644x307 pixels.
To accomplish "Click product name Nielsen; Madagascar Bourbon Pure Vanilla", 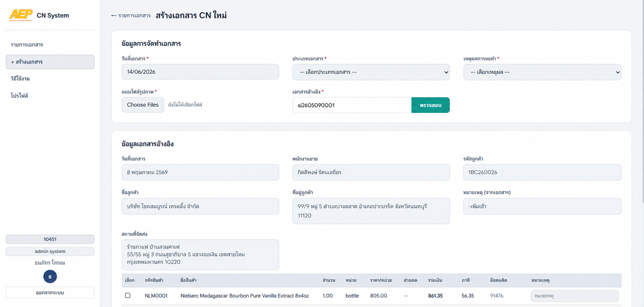I will tap(245, 296).
